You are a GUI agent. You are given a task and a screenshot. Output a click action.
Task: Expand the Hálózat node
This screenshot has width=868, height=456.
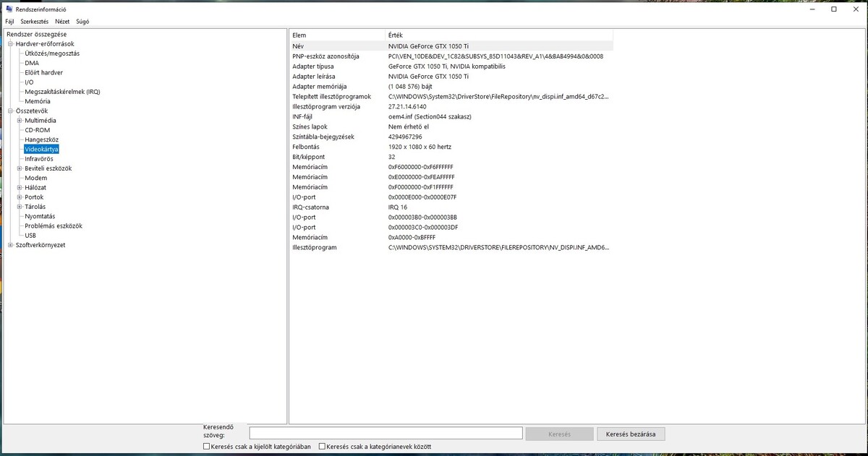click(20, 188)
